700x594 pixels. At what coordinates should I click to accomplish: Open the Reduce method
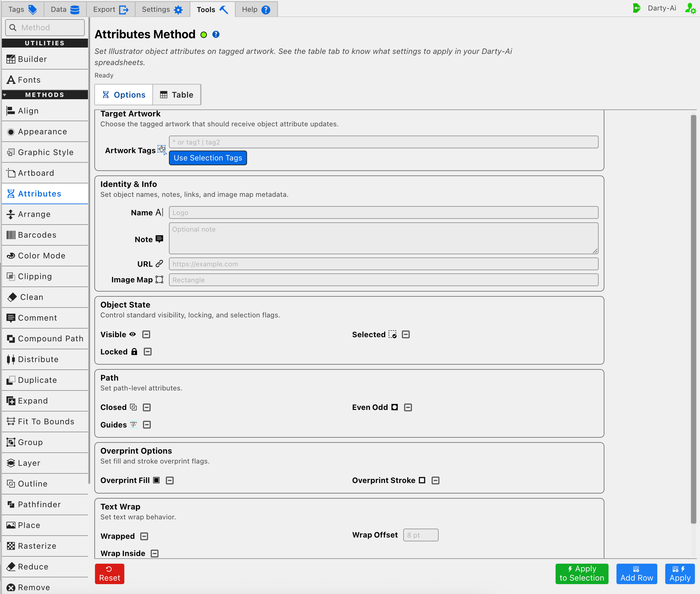[x=45, y=567]
